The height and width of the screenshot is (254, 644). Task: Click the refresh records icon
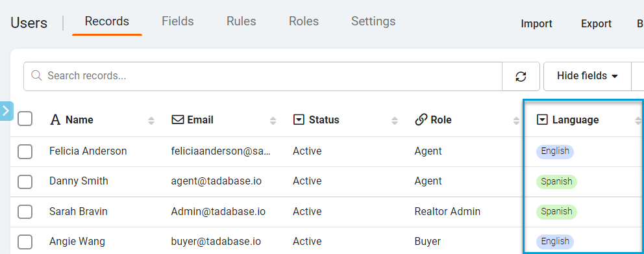coord(521,77)
